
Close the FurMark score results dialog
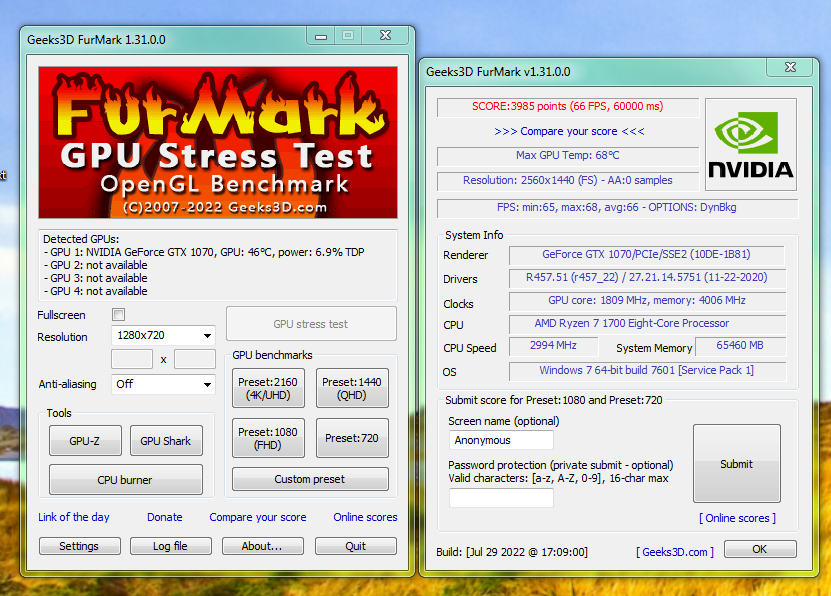point(790,67)
